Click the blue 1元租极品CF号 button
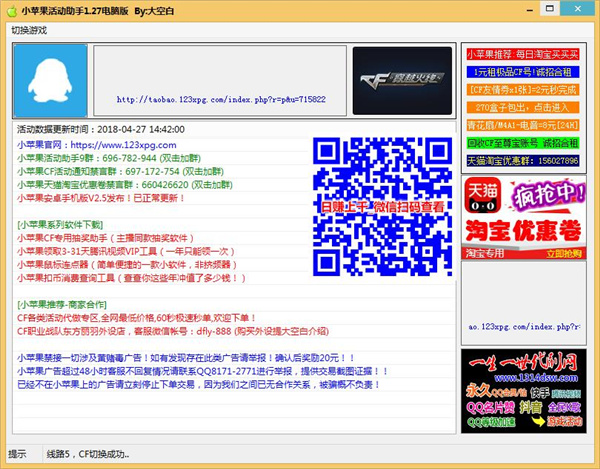This screenshot has height=469, width=600. point(523,72)
